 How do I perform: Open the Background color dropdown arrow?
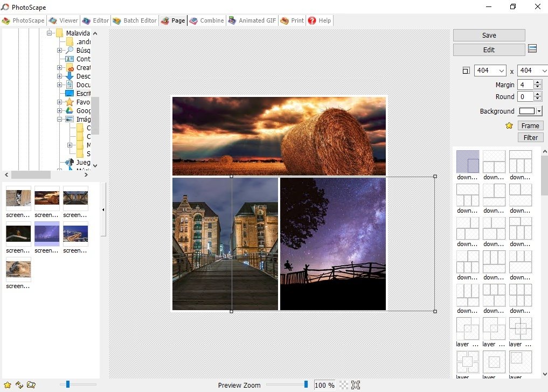539,111
